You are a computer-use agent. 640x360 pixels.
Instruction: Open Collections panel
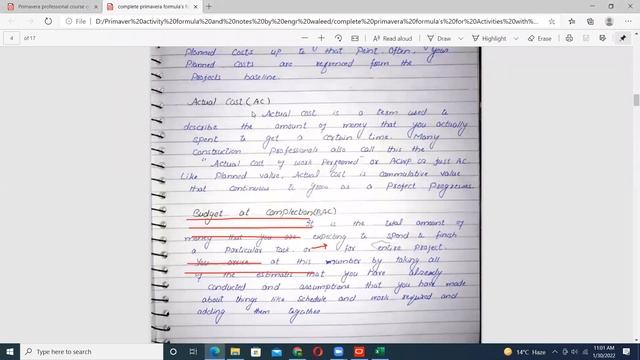click(x=590, y=21)
